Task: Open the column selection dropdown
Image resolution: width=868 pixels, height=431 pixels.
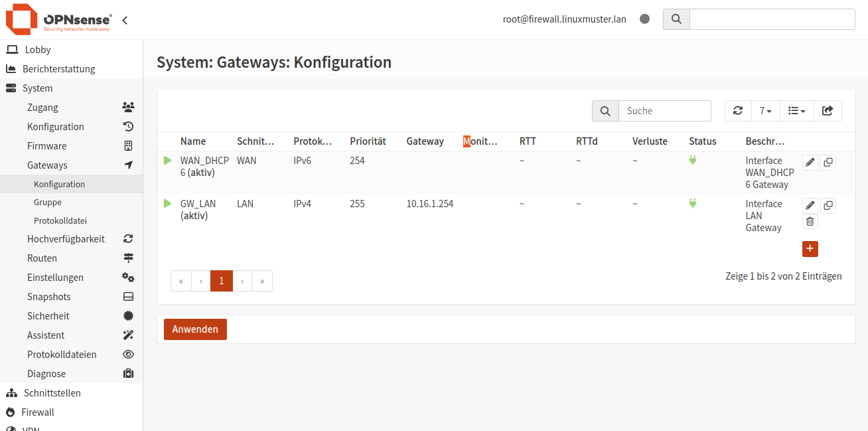Action: click(x=796, y=111)
